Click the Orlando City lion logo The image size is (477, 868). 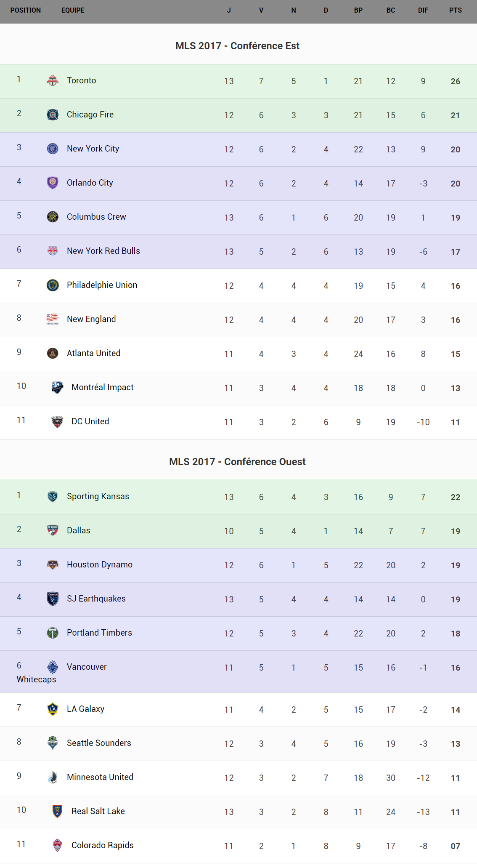53,183
